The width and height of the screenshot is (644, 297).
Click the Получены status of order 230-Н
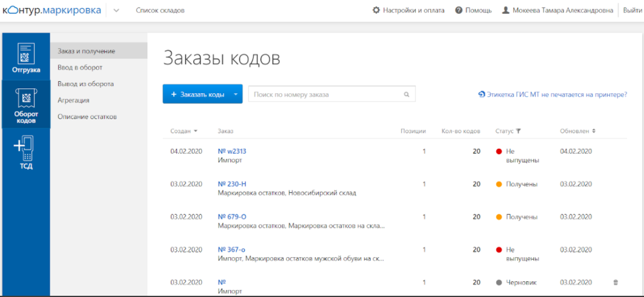[x=522, y=184]
